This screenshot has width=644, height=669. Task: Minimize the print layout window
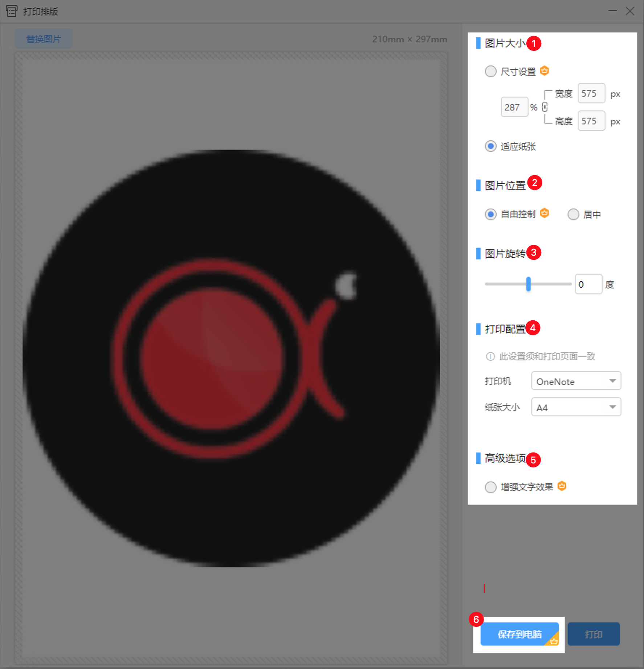tap(612, 11)
